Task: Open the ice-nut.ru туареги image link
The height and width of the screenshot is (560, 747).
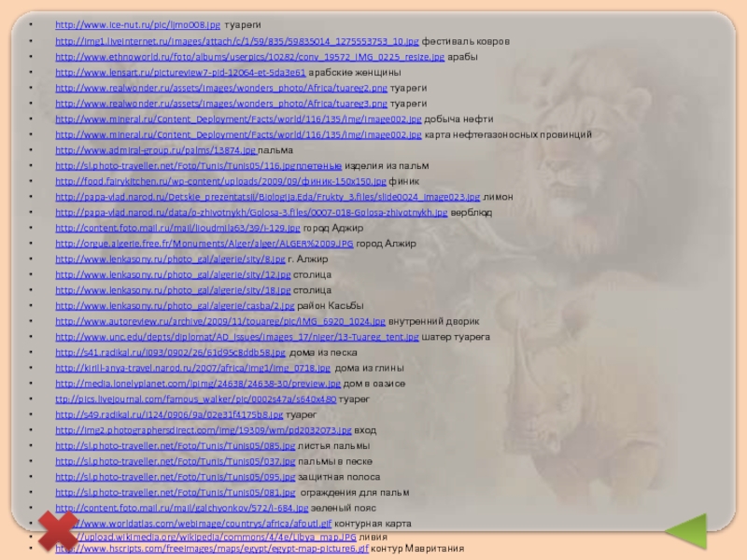Action: coord(137,25)
